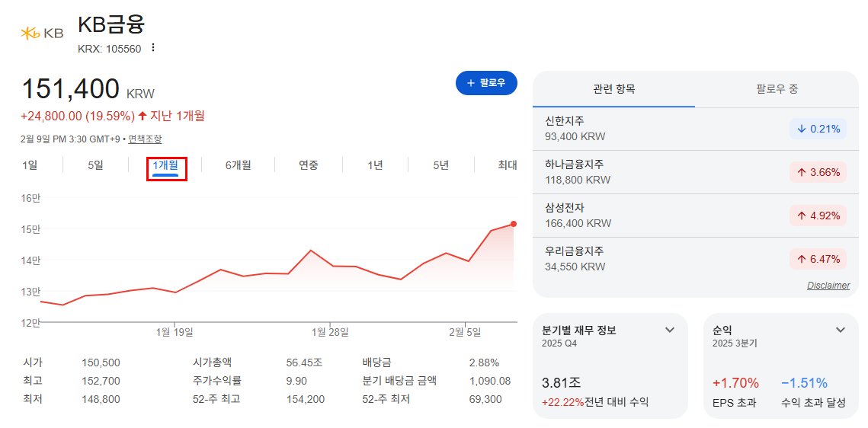Viewport: 868px width, 428px height.
Task: Click the 34,550 KRW price under 우리금융지주
Action: (x=575, y=267)
